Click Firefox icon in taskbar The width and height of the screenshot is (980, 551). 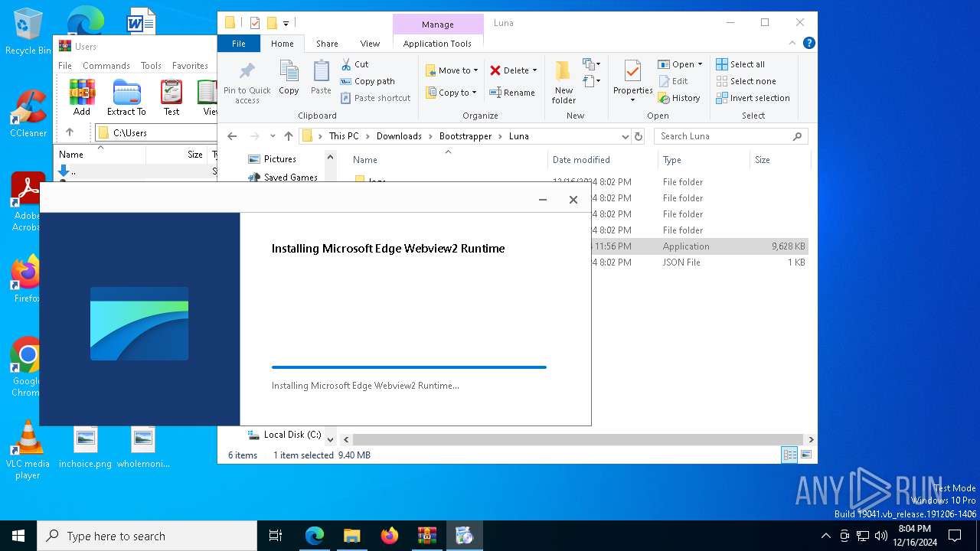click(x=390, y=536)
